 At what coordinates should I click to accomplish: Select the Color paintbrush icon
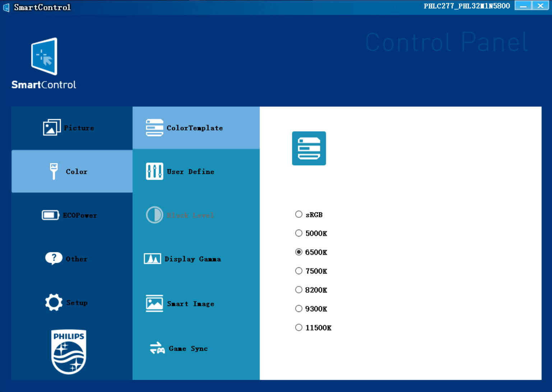[54, 171]
